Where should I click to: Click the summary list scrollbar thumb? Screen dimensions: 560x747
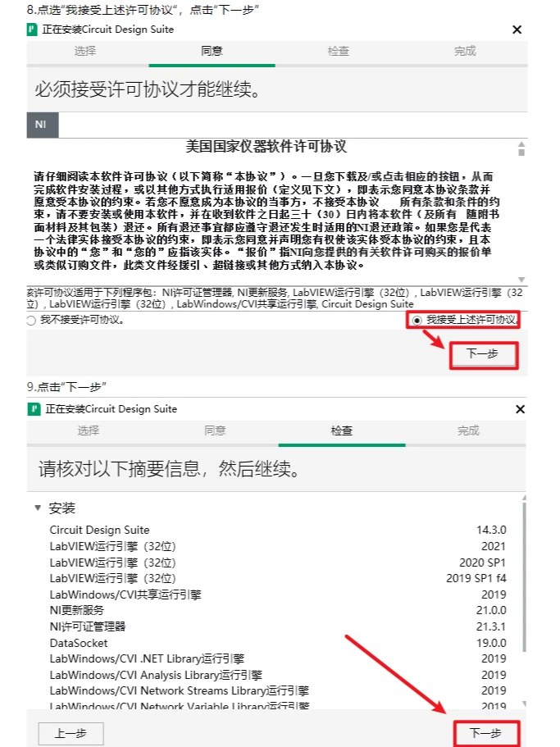524,576
